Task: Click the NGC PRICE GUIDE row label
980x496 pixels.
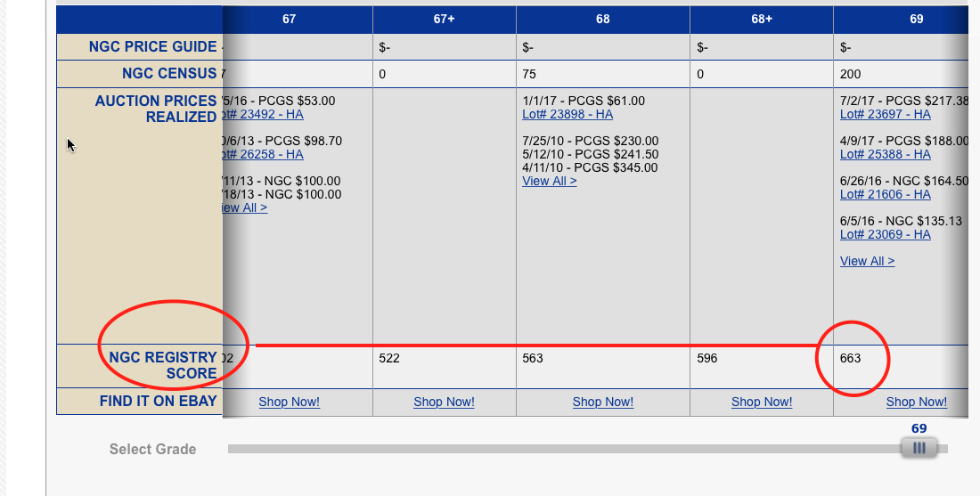Action: tap(152, 47)
